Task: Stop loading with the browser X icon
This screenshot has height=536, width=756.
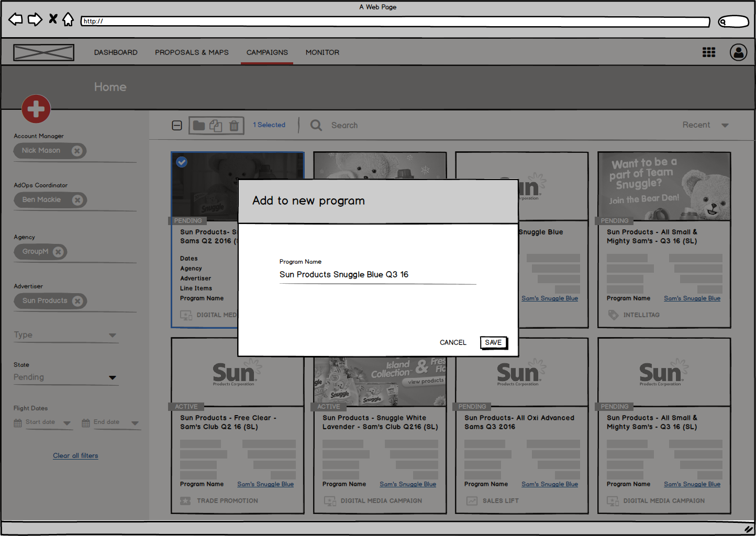Action: [x=53, y=19]
